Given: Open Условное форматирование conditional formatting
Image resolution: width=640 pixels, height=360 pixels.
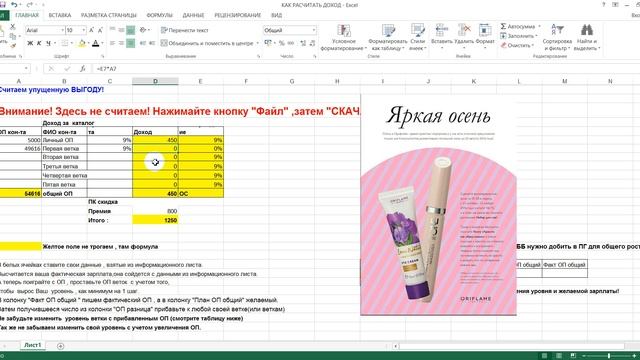Looking at the screenshot, I should (x=343, y=37).
